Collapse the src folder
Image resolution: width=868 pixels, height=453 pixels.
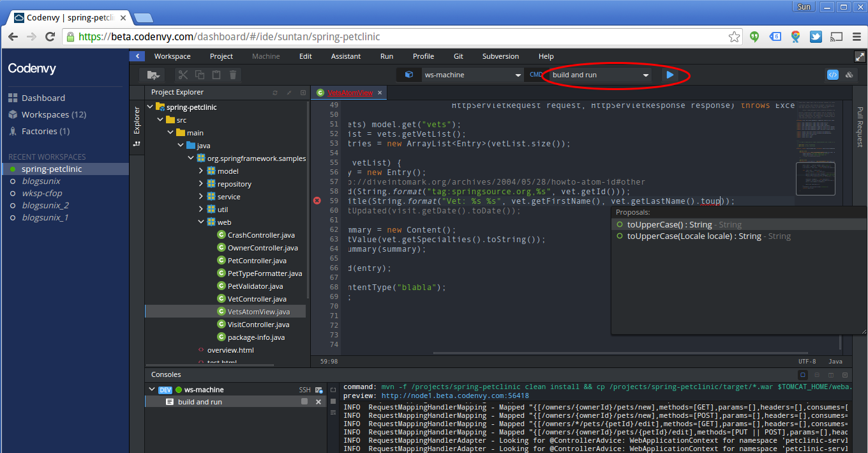160,120
